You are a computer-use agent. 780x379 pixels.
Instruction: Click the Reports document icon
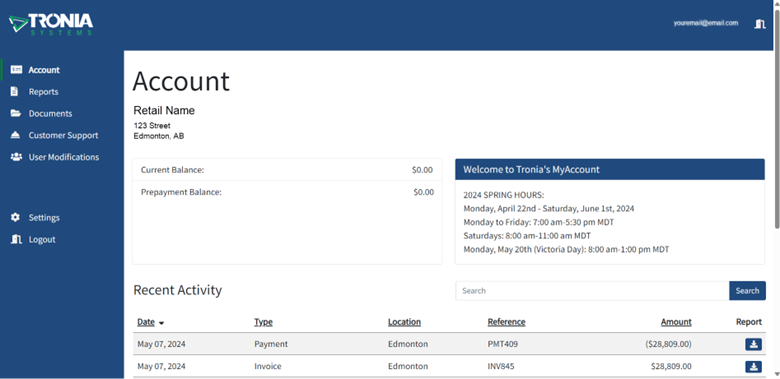[14, 92]
